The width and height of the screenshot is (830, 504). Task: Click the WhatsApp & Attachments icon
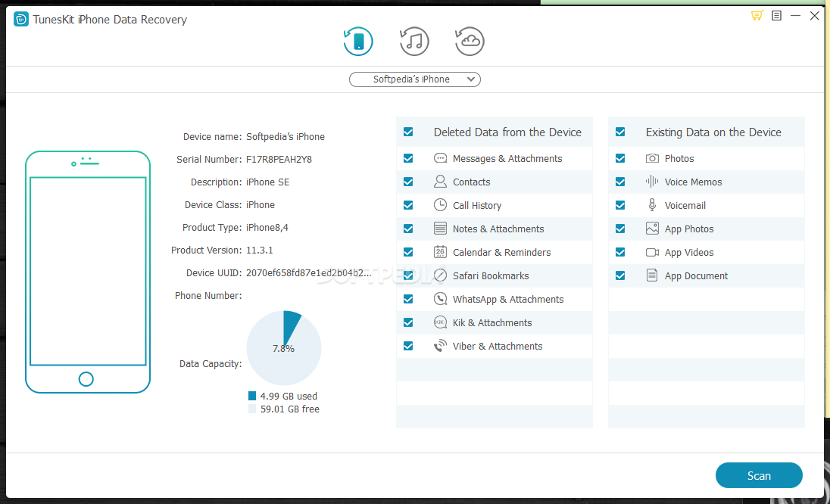(x=440, y=299)
